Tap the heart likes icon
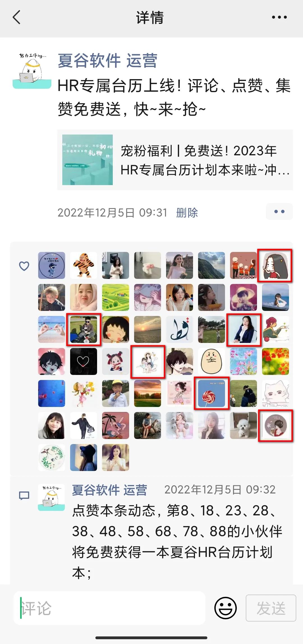 coord(24,266)
